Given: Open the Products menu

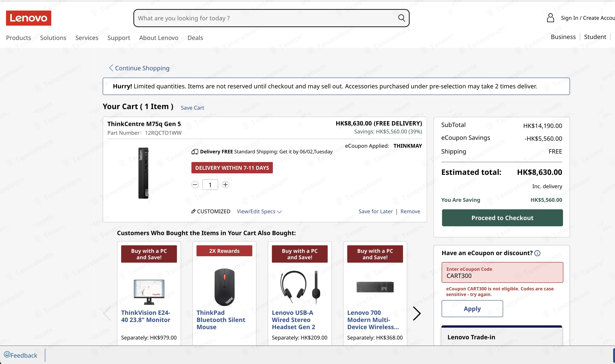Looking at the screenshot, I should tap(18, 38).
